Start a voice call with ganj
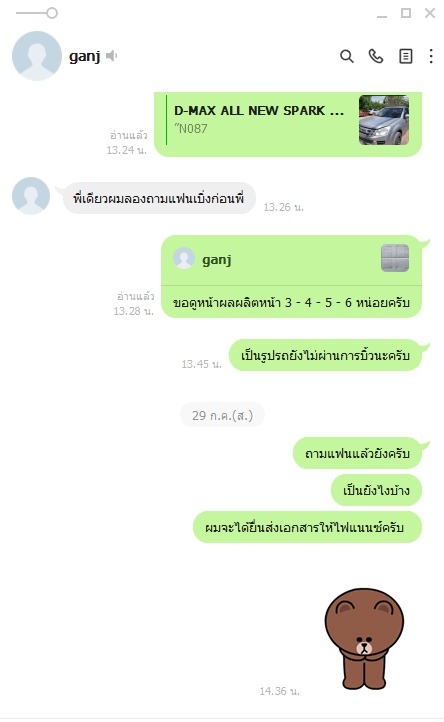The width and height of the screenshot is (444, 722). [376, 56]
